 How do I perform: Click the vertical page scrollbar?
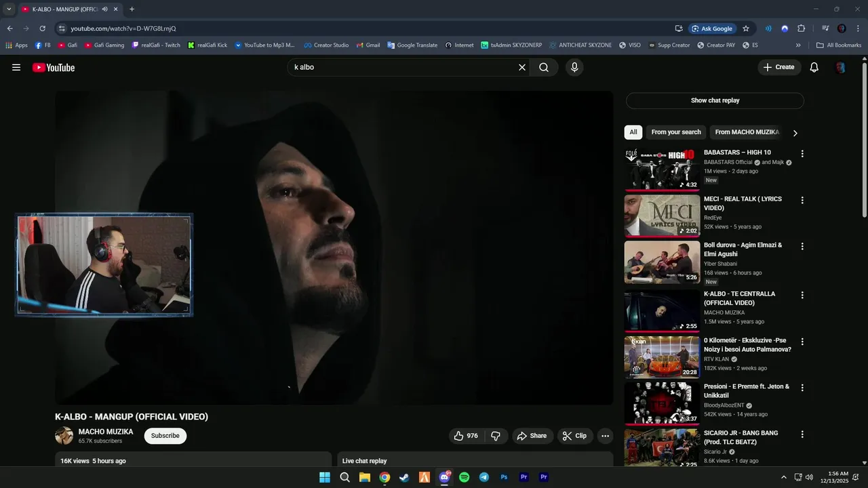pyautogui.click(x=864, y=139)
